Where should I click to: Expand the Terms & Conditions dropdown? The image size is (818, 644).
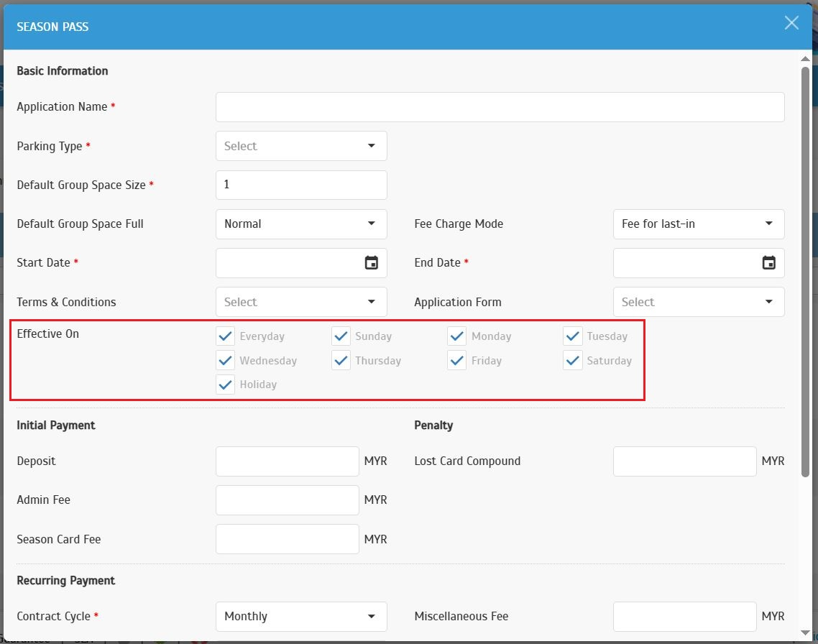point(301,302)
